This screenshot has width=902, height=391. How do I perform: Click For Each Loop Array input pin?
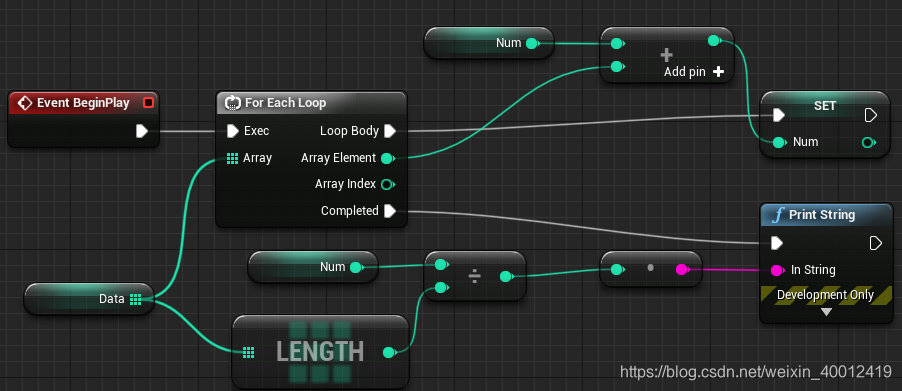(232, 158)
